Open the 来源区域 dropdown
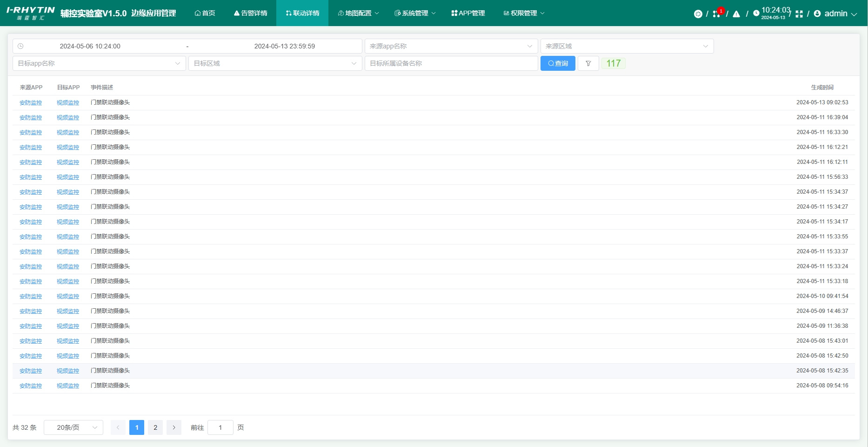The width and height of the screenshot is (868, 447). tap(627, 46)
